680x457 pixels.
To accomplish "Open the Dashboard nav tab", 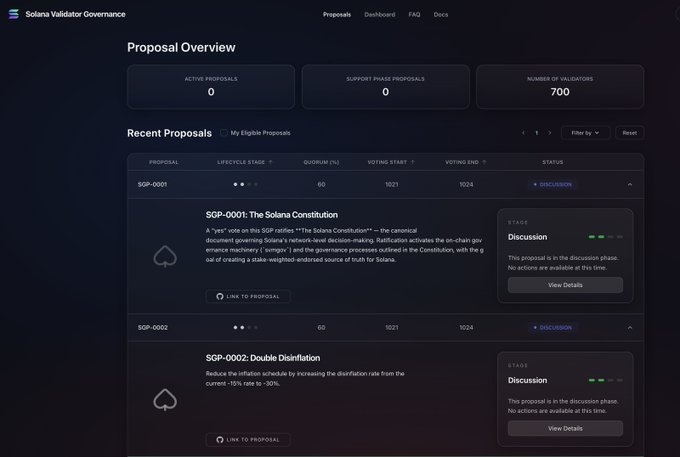I will (x=379, y=14).
